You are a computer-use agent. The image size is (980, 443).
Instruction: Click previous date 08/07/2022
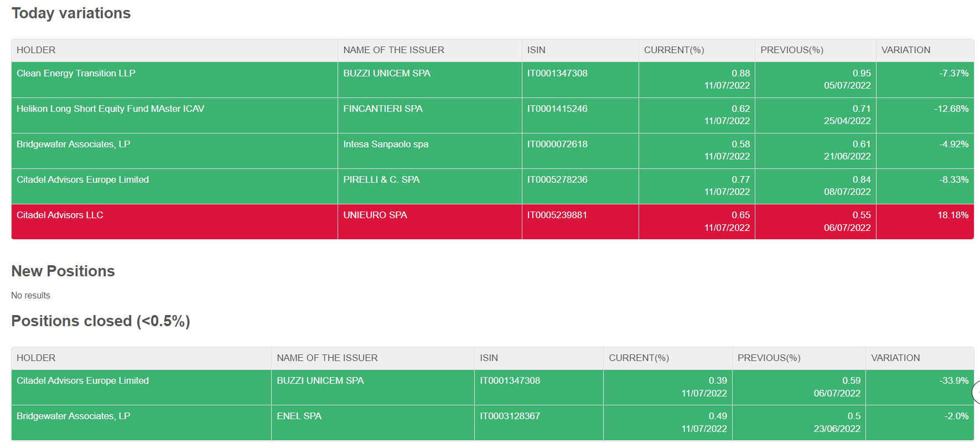[x=847, y=192]
